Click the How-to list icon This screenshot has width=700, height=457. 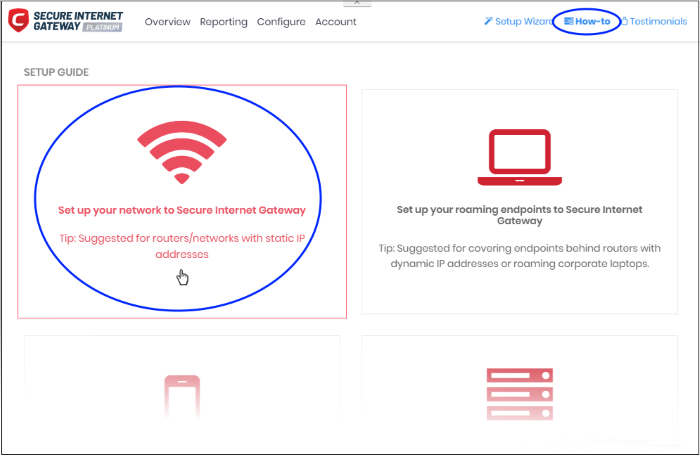[568, 21]
